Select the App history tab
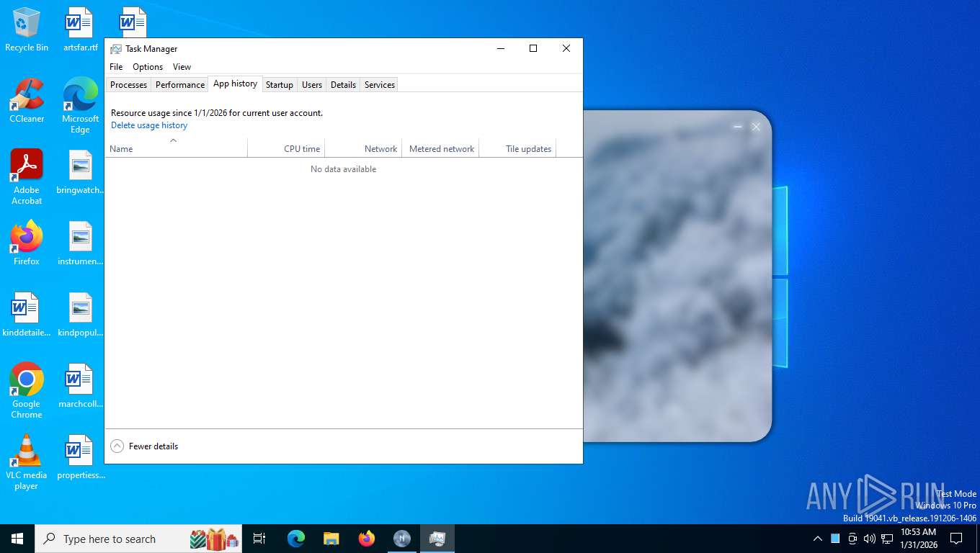The height and width of the screenshot is (553, 980). [235, 84]
